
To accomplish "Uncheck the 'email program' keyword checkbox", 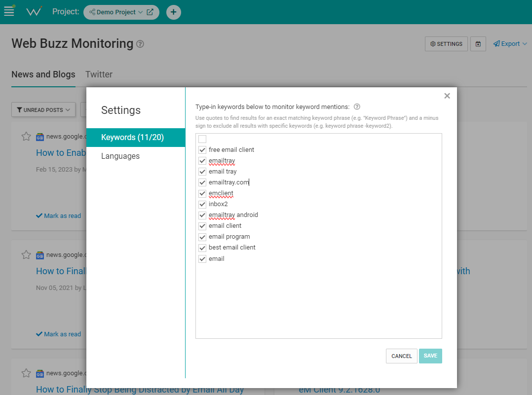I will [x=202, y=237].
